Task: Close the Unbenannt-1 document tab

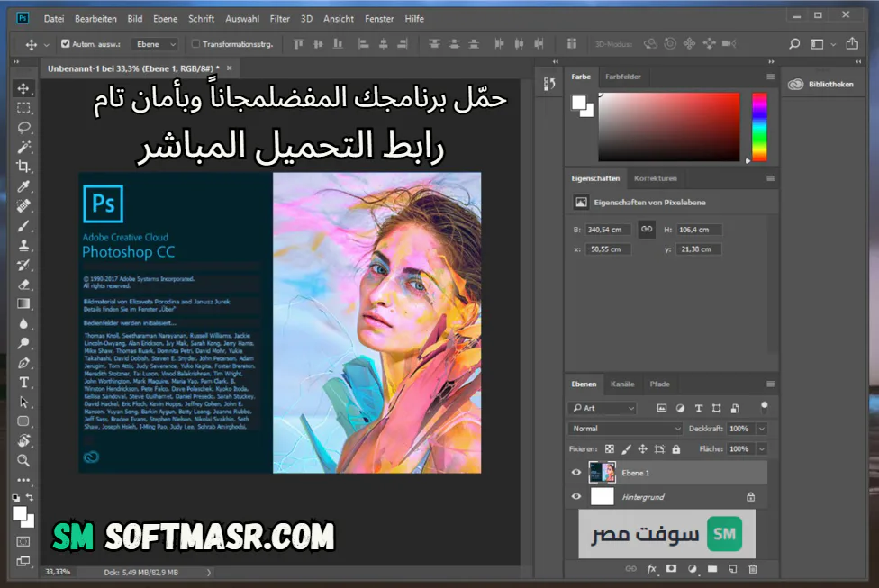Action: (x=230, y=68)
